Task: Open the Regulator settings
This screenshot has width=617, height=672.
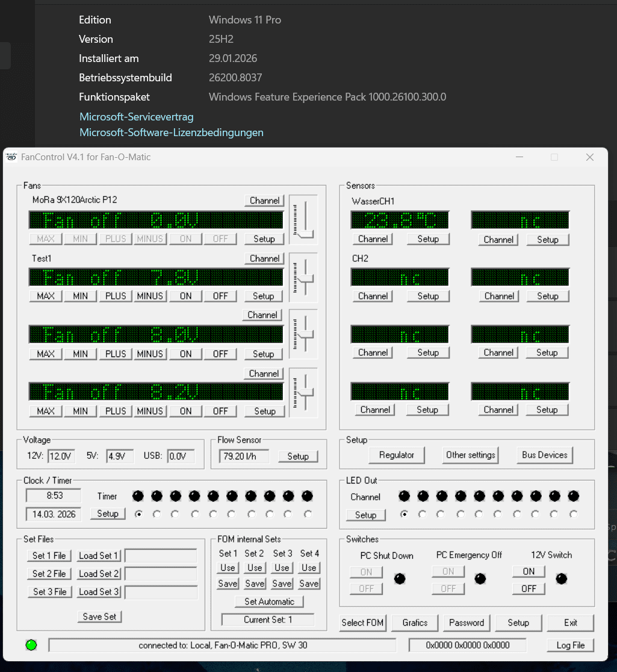Action: (396, 455)
